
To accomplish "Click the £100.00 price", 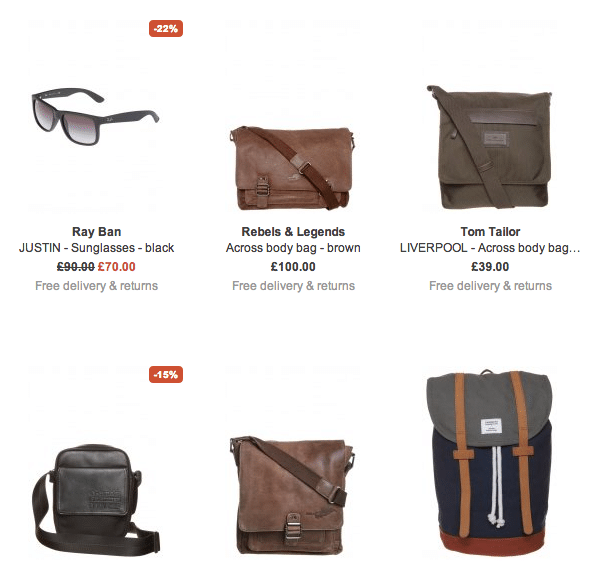I will [293, 267].
